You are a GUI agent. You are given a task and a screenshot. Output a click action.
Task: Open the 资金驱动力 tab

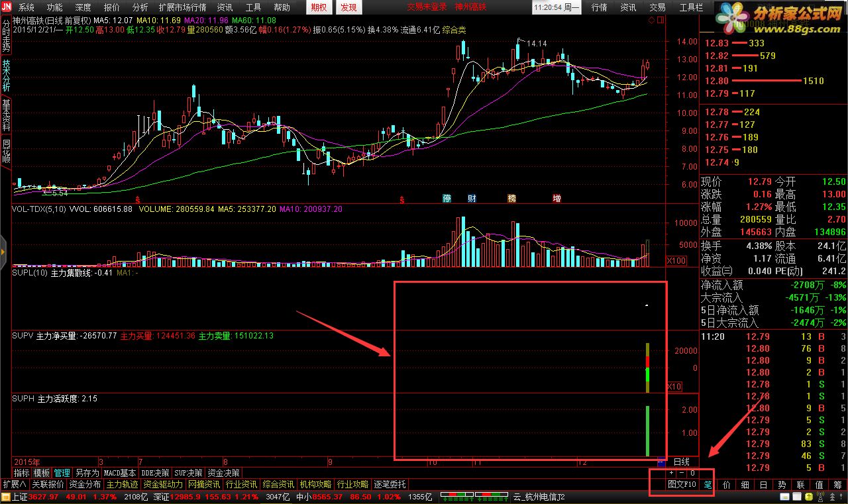point(163,484)
